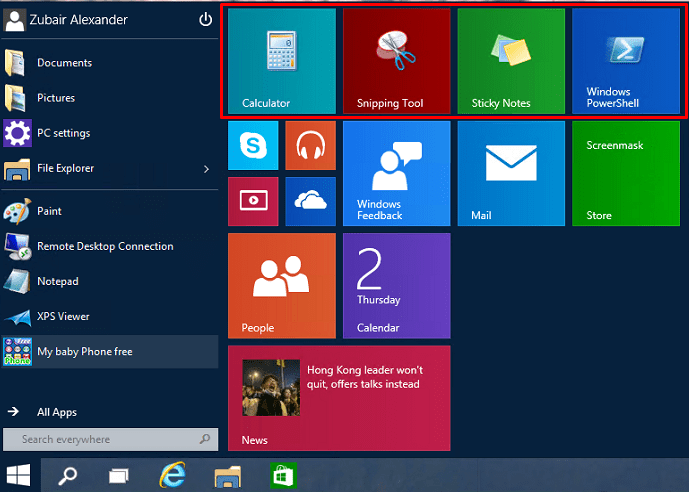Open the Music headphones tile
689x492 pixels.
point(310,145)
